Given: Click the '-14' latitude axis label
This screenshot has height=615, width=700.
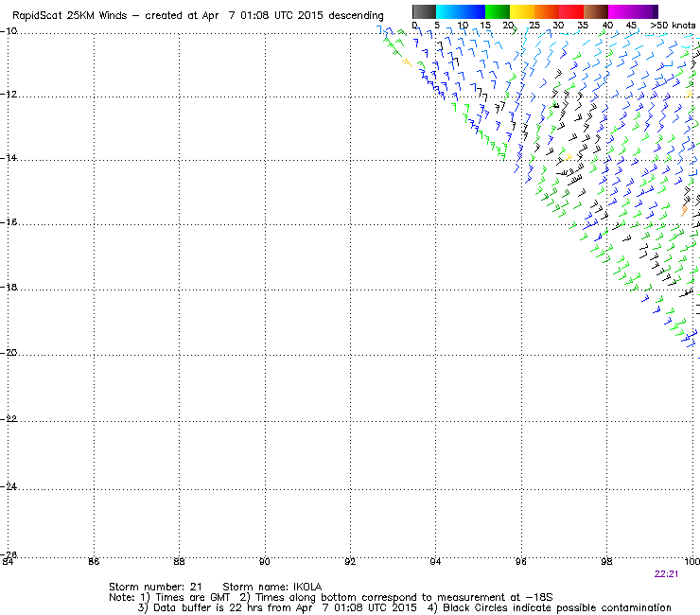Looking at the screenshot, I should click(x=9, y=158).
